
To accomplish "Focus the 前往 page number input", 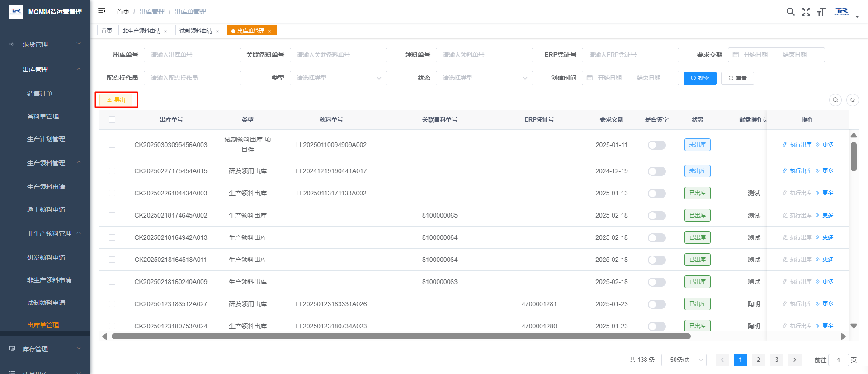I will (839, 360).
